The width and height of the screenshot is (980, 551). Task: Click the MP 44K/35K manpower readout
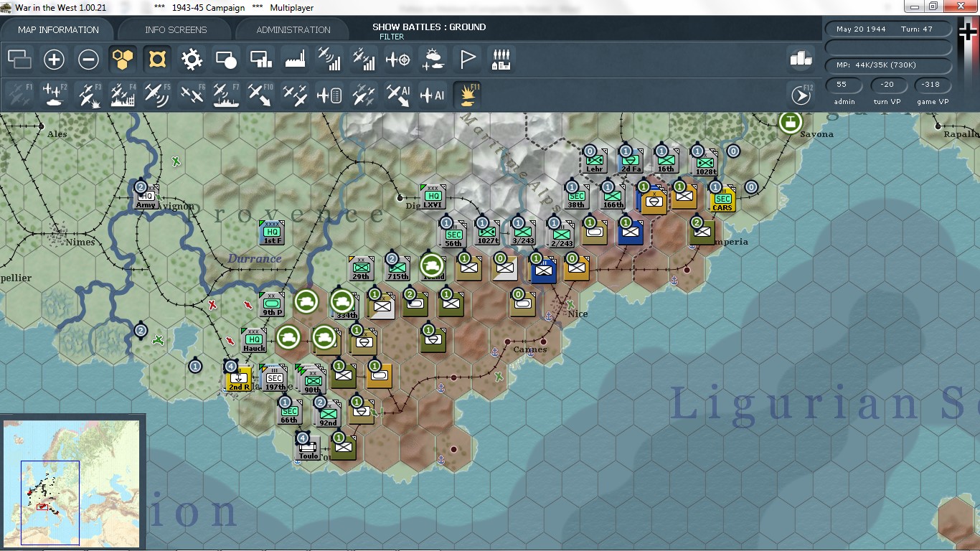point(889,65)
